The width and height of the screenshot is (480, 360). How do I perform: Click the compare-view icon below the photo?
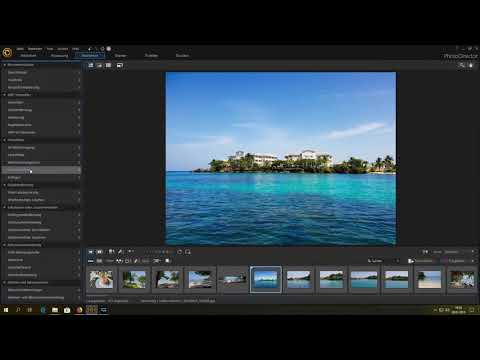coord(100,252)
